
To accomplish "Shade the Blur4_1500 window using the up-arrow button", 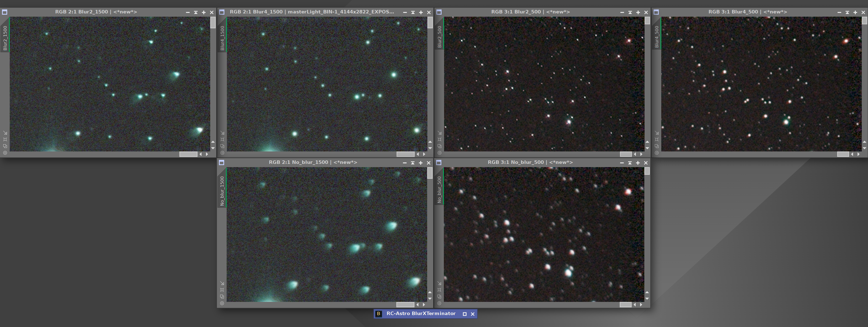I will pos(413,12).
